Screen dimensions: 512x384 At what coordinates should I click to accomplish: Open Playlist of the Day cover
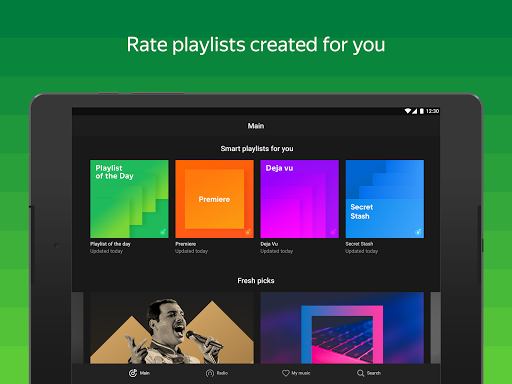[x=129, y=199]
